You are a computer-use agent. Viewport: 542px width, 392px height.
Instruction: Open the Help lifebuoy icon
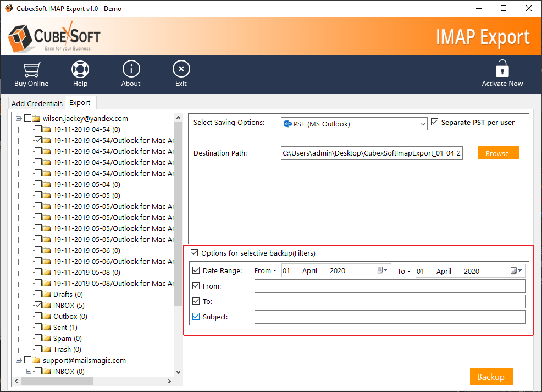click(80, 69)
